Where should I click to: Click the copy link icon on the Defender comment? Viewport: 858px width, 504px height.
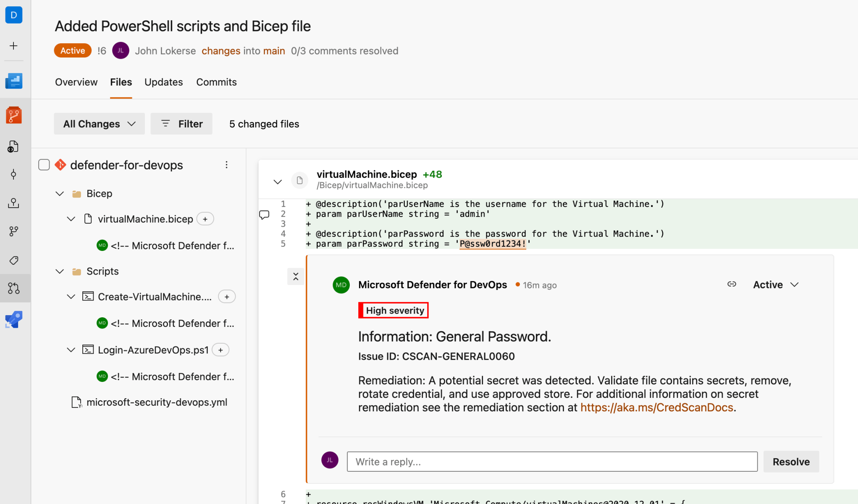coord(732,284)
